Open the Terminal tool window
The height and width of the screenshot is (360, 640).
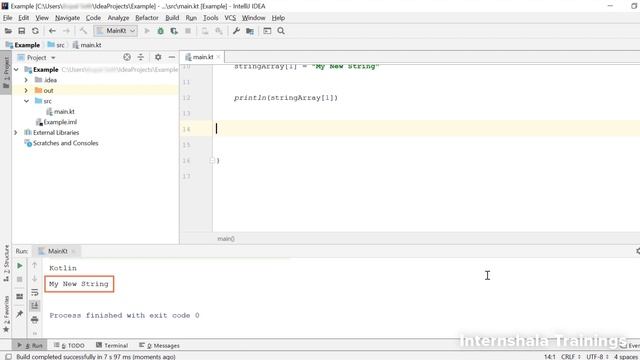coord(112,345)
